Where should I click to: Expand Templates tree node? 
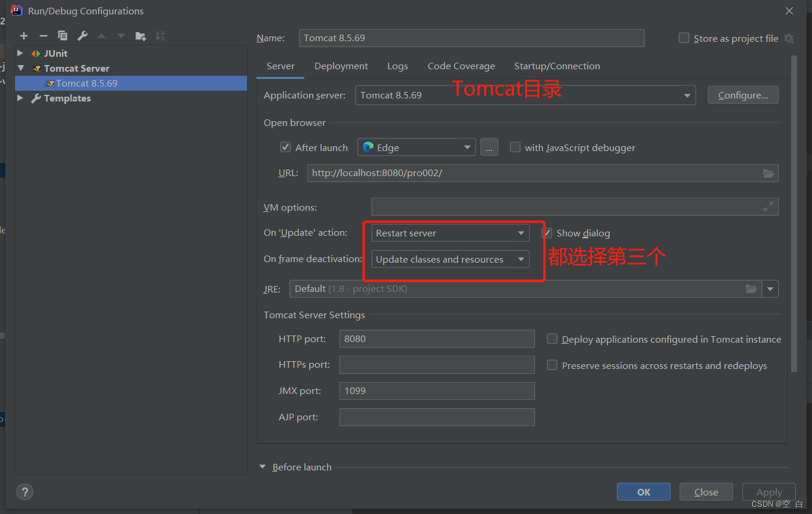coord(20,98)
